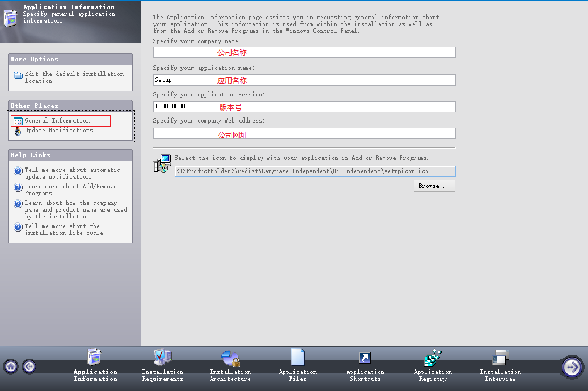Open Learn more about Add/Remove Programs
This screenshot has width=588, height=391.
[x=67, y=190]
